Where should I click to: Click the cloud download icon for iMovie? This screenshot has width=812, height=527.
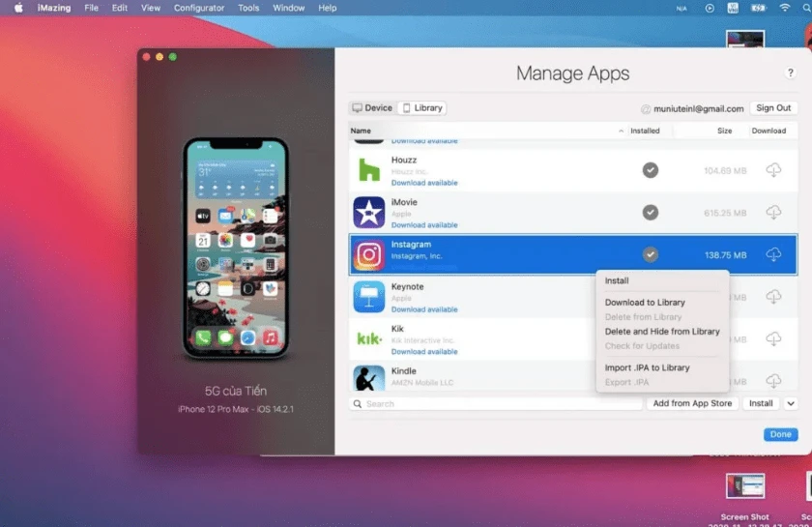tap(773, 212)
